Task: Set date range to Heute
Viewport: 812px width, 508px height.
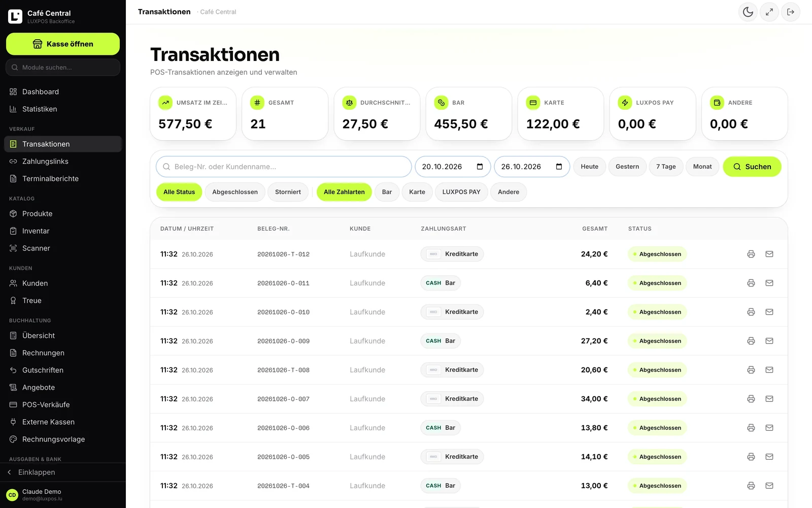Action: (590, 167)
